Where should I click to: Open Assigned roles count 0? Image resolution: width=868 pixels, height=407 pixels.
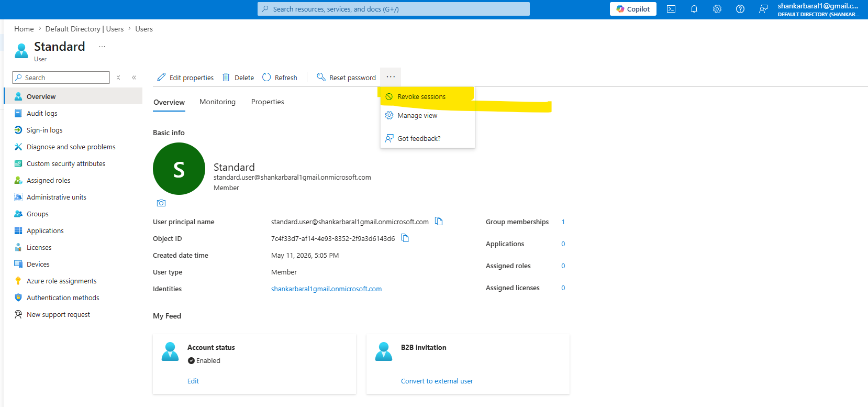[x=563, y=266]
